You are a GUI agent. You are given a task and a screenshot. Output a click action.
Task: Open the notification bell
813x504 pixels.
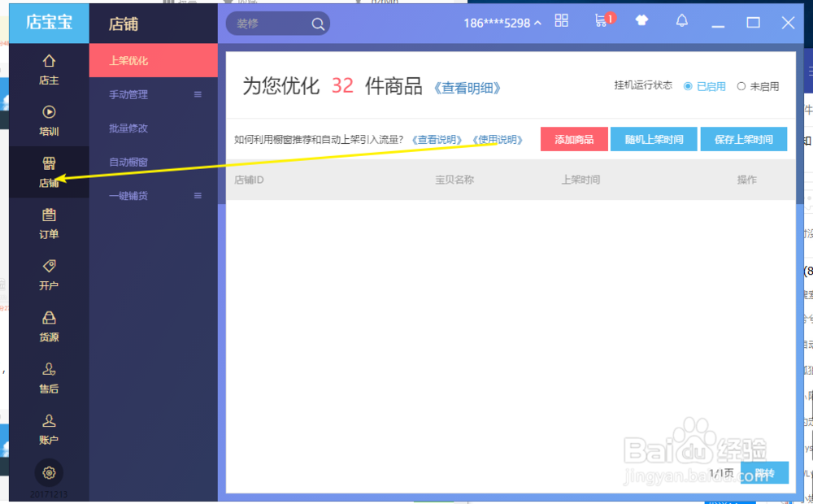click(682, 21)
